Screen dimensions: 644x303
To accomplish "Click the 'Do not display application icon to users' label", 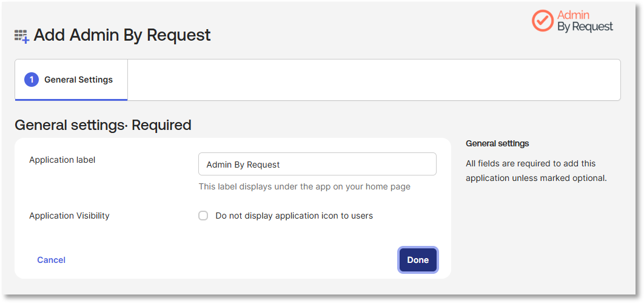I will [x=294, y=216].
